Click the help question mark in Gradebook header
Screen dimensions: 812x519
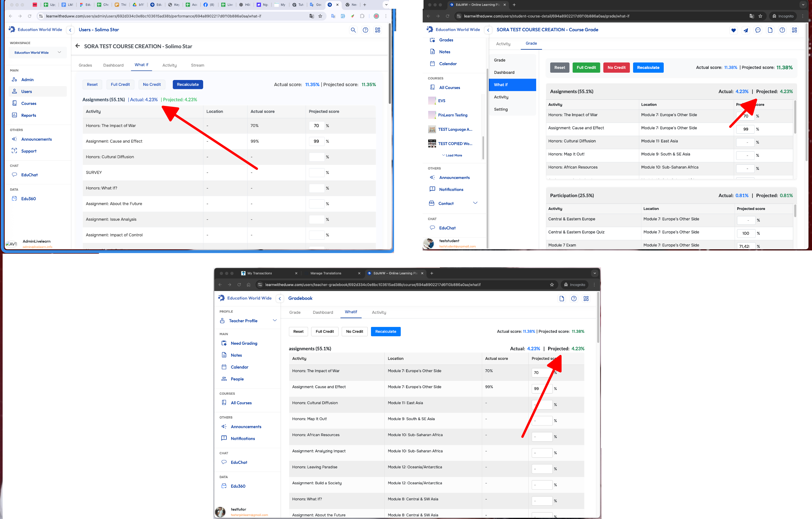coord(574,298)
